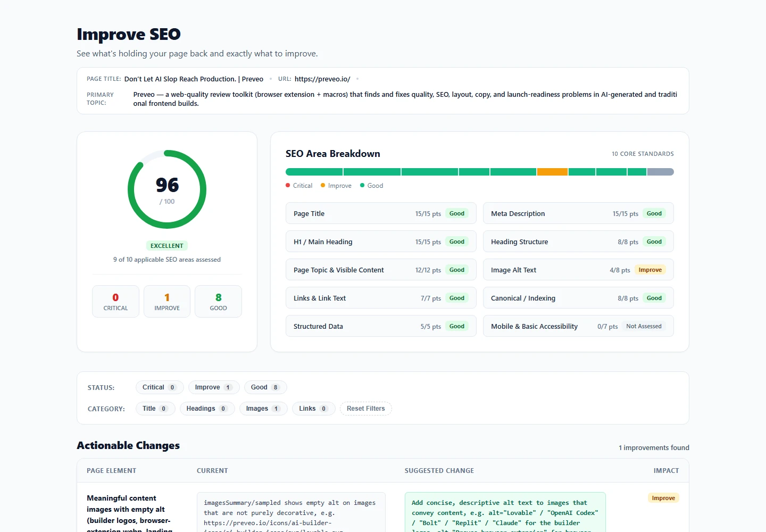Screen dimensions: 766x532
Task: Click the 8 Good summary tile
Action: 218,301
